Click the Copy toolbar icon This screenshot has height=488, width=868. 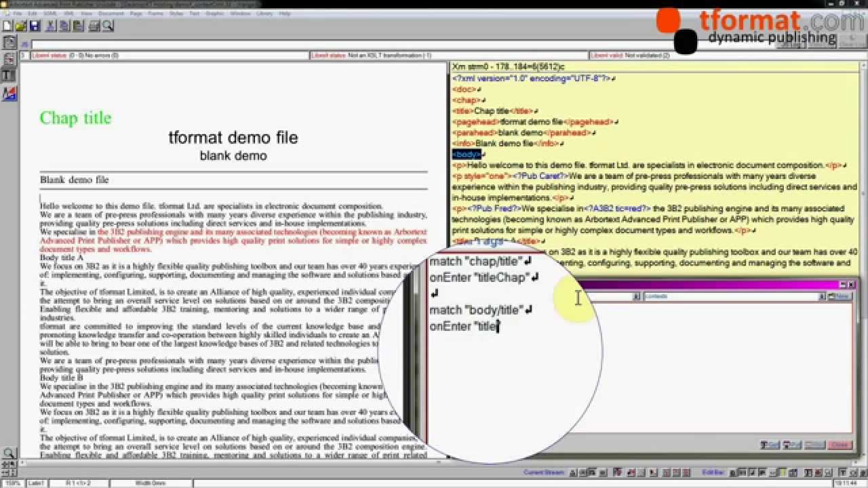point(64,26)
